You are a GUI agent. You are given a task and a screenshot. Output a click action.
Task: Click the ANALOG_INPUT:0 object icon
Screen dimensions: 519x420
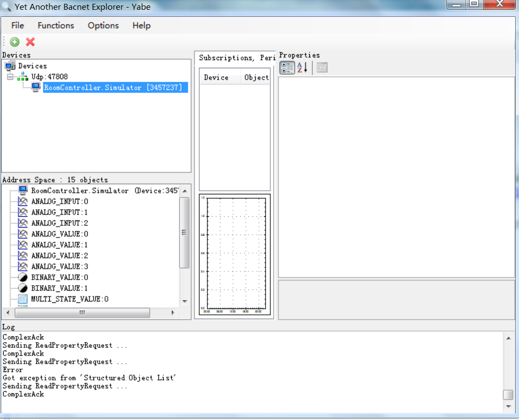click(x=22, y=201)
